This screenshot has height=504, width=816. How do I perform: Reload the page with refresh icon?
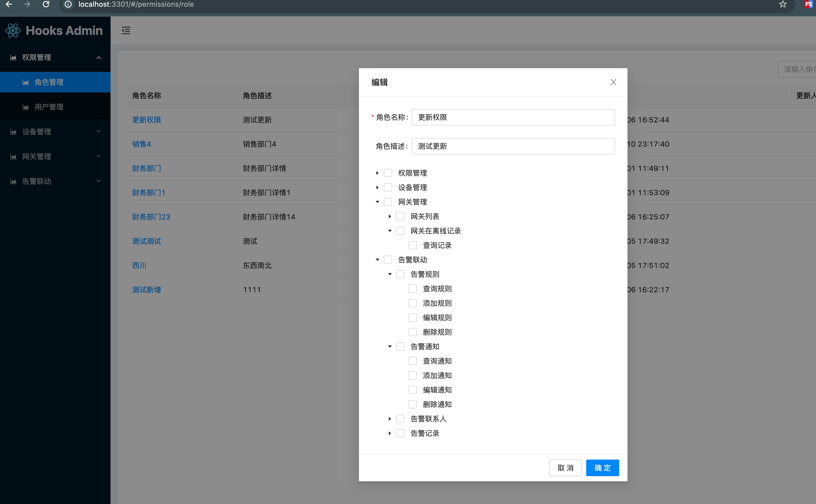coord(46,4)
